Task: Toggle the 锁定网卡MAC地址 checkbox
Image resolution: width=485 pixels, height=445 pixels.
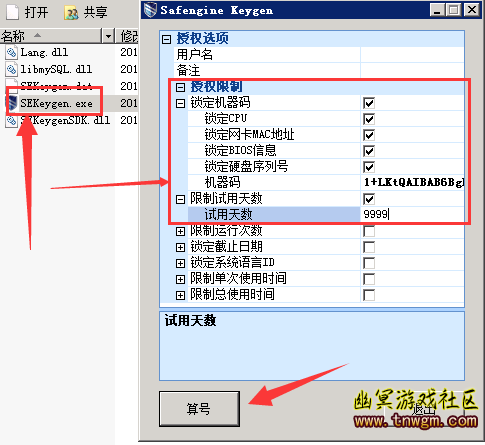Action: click(369, 135)
